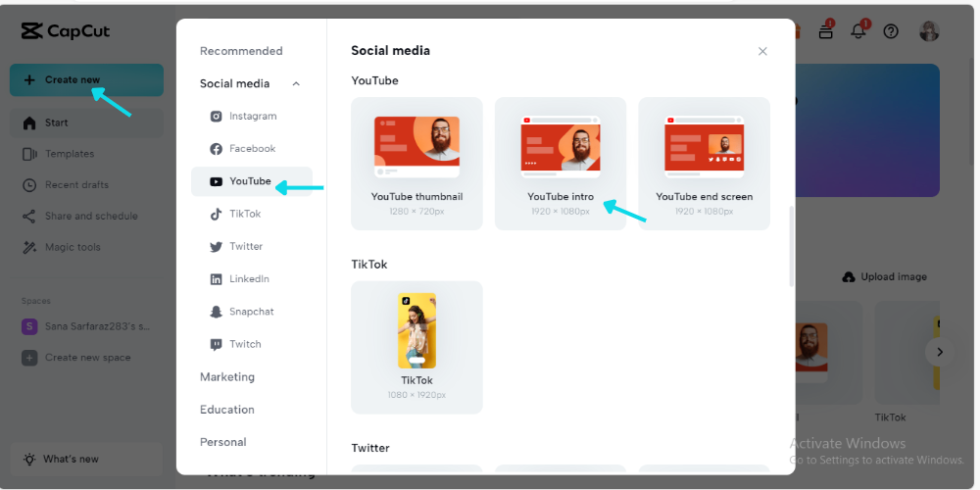The width and height of the screenshot is (980, 490).
Task: Click the cloud upload icon
Action: 849,277
